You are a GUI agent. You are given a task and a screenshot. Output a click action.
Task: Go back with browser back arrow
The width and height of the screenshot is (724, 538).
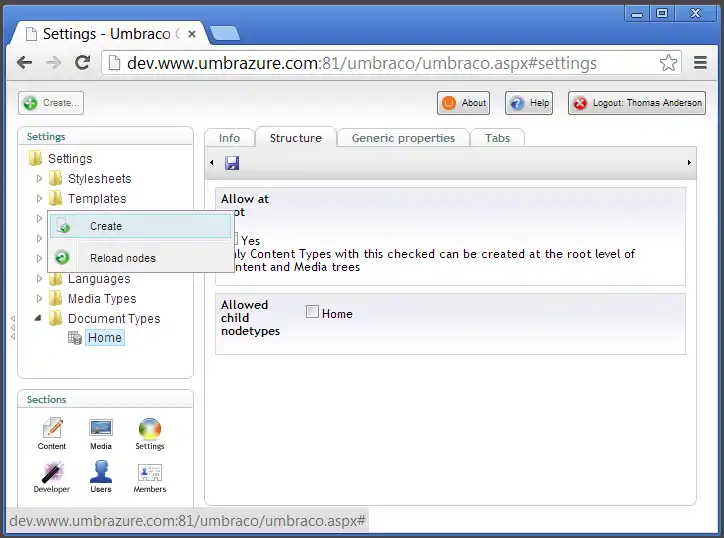(x=24, y=62)
